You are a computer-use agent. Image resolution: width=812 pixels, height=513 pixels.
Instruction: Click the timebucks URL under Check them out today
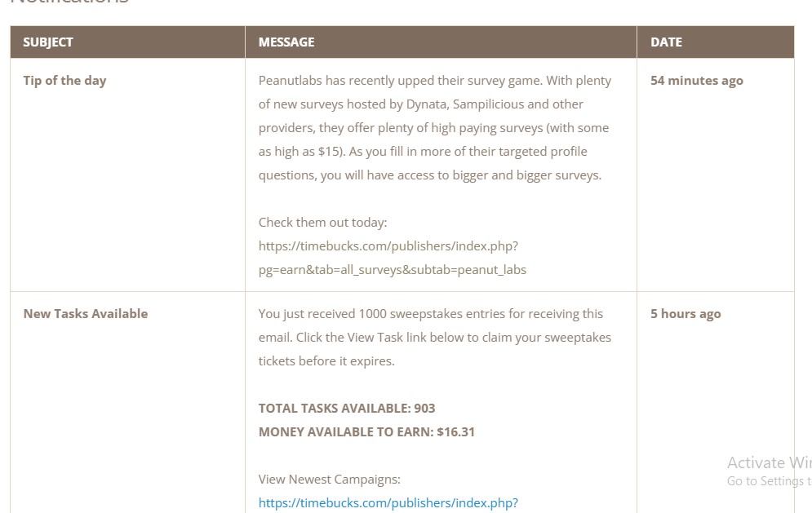(388, 245)
